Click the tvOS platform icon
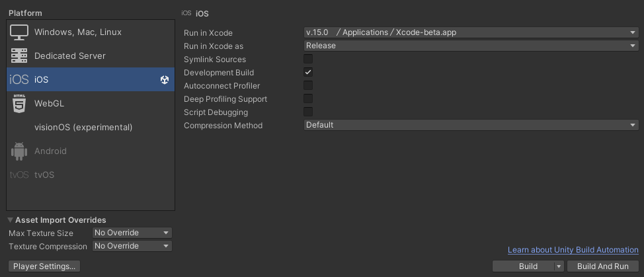The width and height of the screenshot is (644, 277). click(x=19, y=175)
